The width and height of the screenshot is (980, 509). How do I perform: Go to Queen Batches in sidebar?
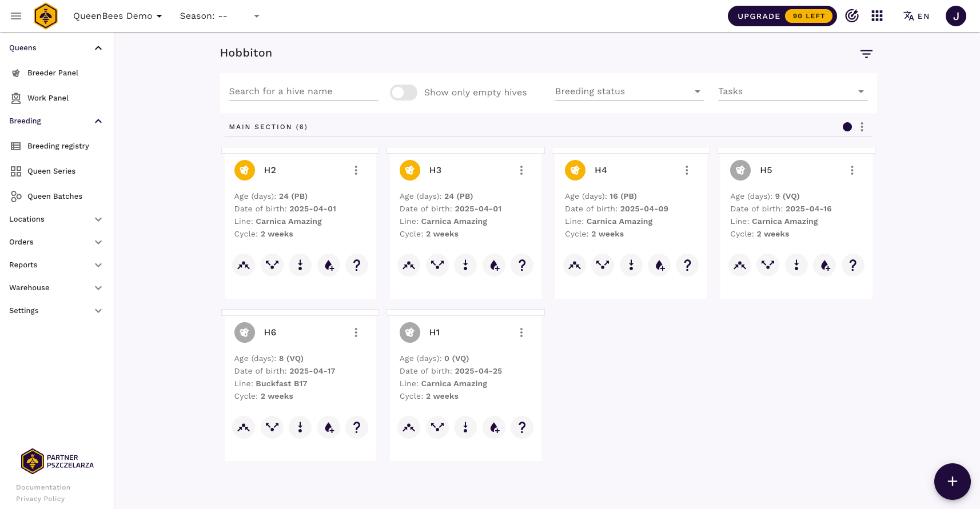54,197
